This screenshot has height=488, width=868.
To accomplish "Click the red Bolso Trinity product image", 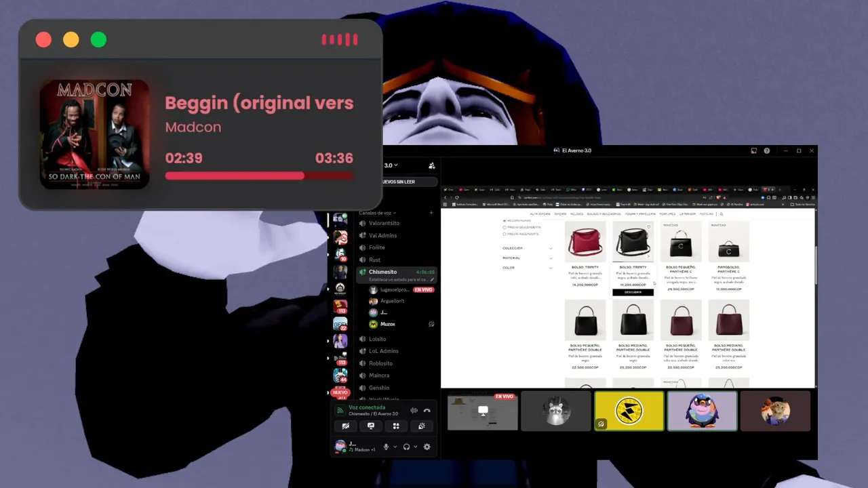I will (585, 242).
